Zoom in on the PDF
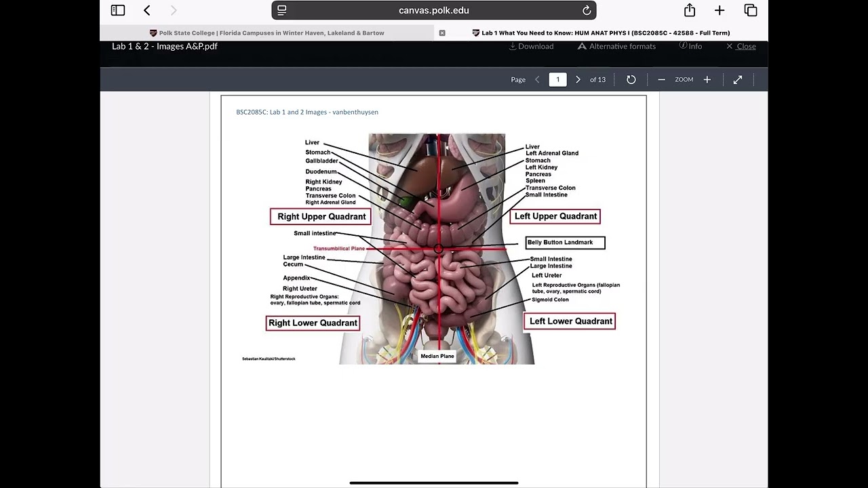The height and width of the screenshot is (488, 868). 707,79
